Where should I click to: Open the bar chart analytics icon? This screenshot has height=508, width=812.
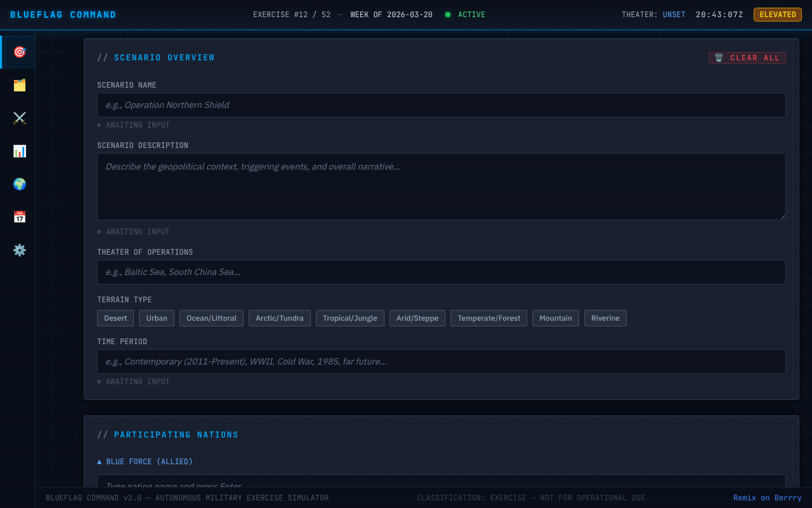[19, 150]
